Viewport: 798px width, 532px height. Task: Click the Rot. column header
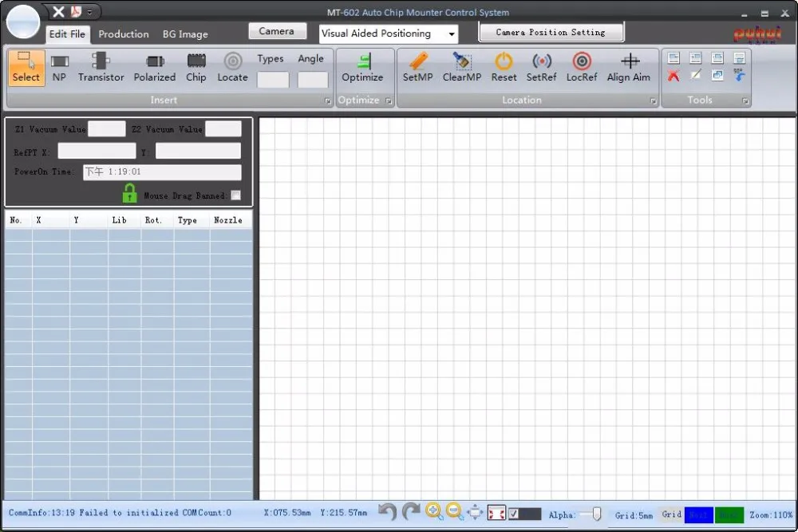(x=153, y=220)
